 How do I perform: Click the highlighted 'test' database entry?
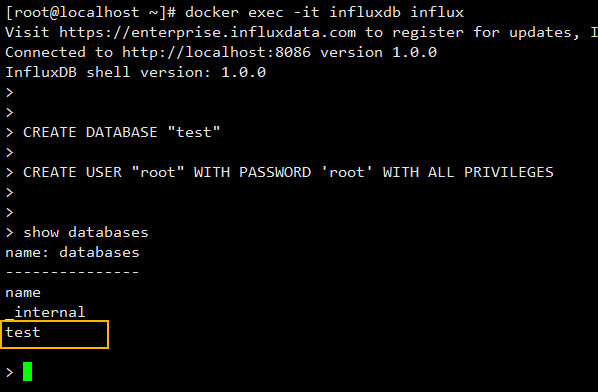(x=55, y=334)
